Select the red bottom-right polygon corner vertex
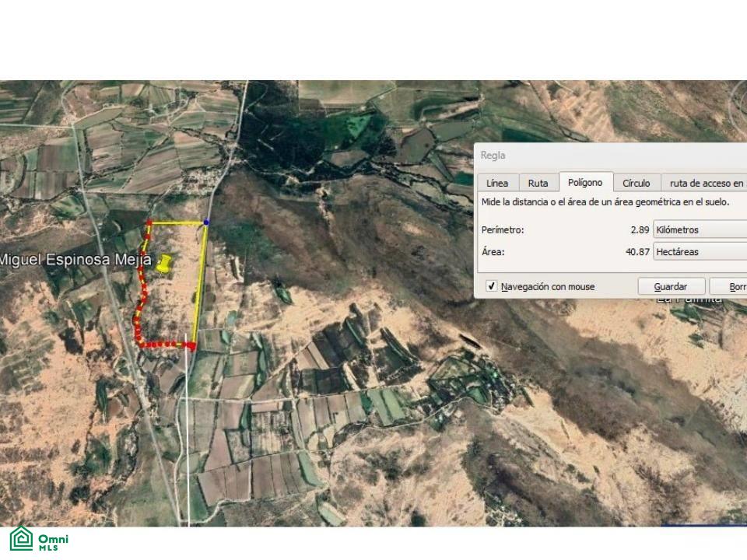 pyautogui.click(x=192, y=345)
